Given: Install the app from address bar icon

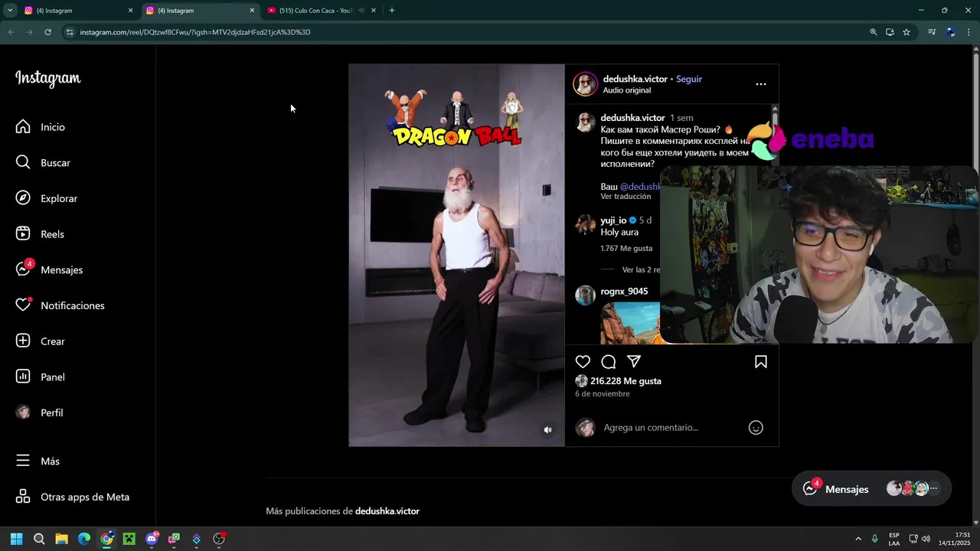Looking at the screenshot, I should (x=890, y=32).
